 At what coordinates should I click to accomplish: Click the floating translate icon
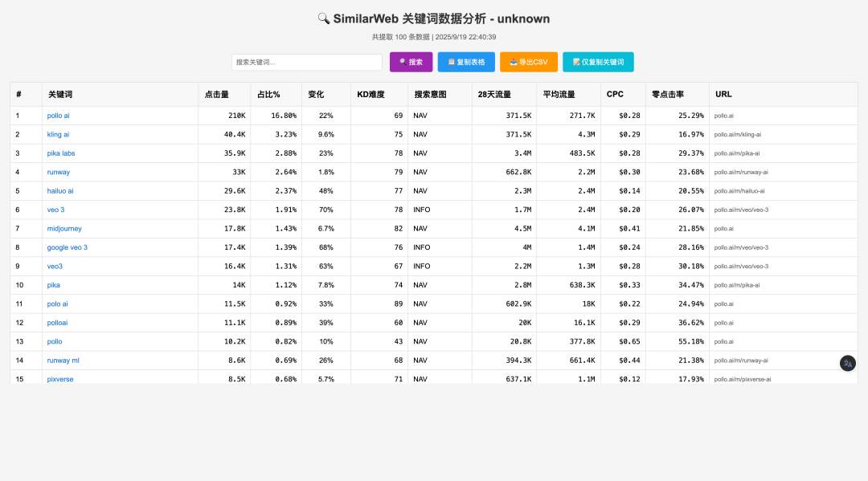[848, 363]
